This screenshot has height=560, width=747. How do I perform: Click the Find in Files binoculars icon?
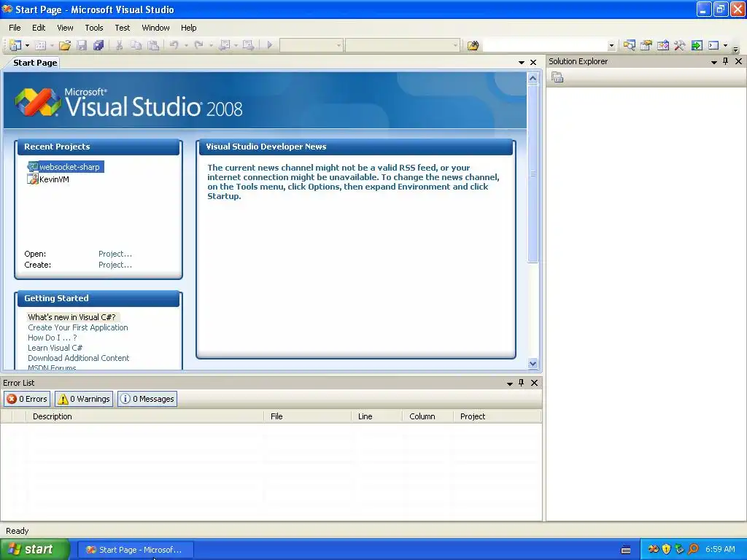pyautogui.click(x=473, y=45)
